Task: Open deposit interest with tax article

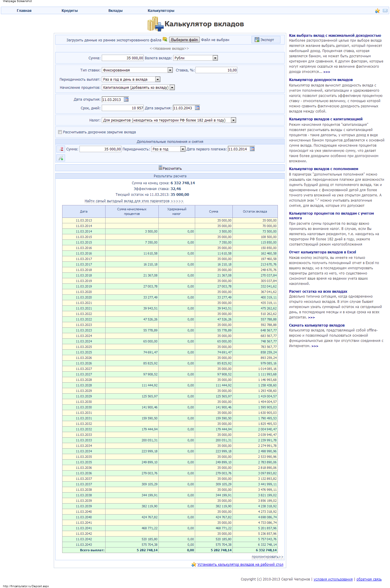Action: coord(331,215)
